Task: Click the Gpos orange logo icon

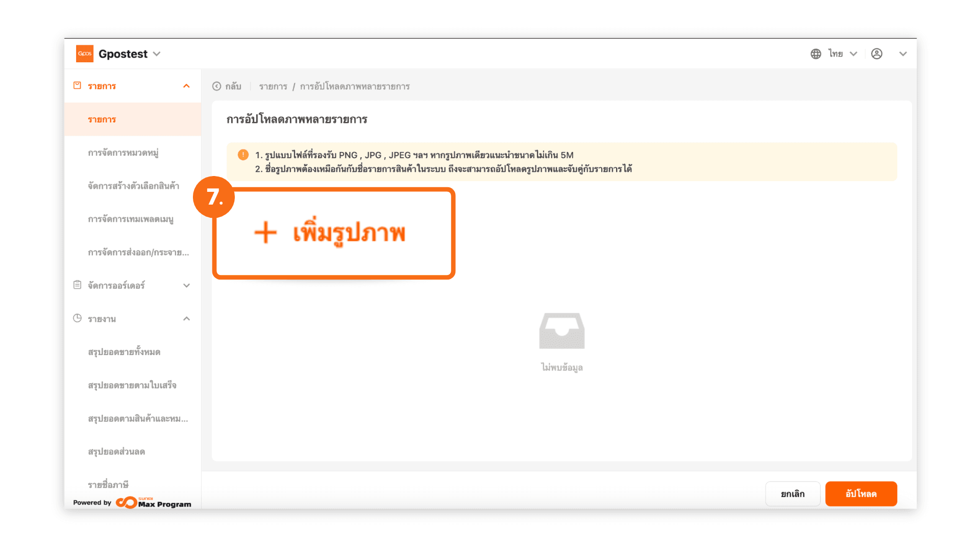Action: tap(85, 54)
